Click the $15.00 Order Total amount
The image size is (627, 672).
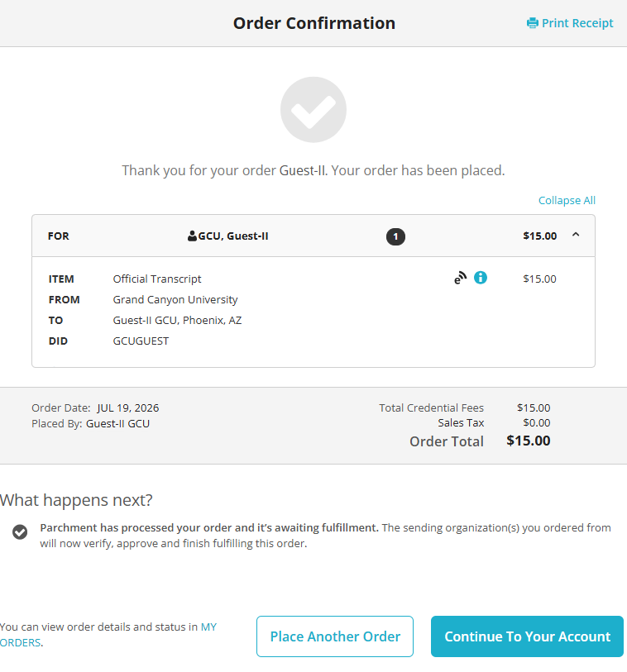pos(529,441)
